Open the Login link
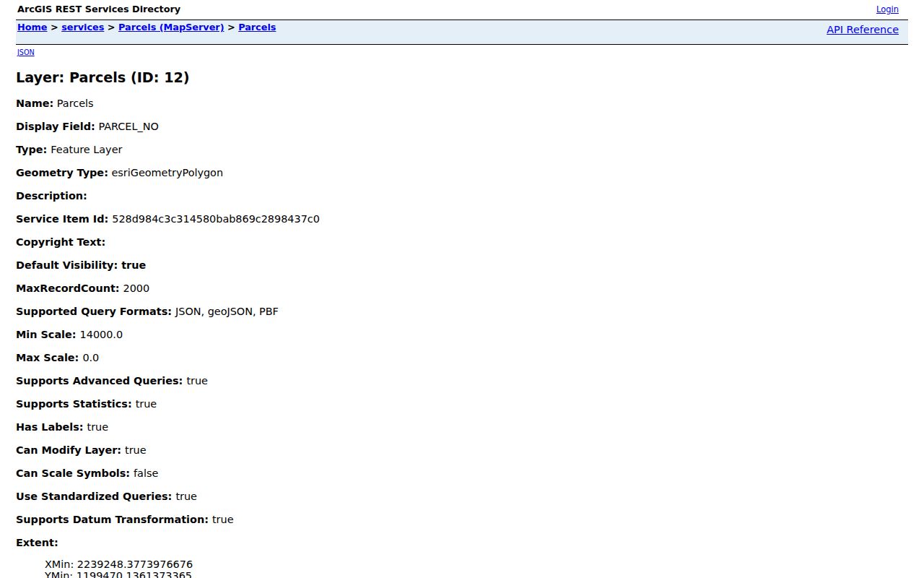This screenshot has height=578, width=924. click(x=887, y=9)
